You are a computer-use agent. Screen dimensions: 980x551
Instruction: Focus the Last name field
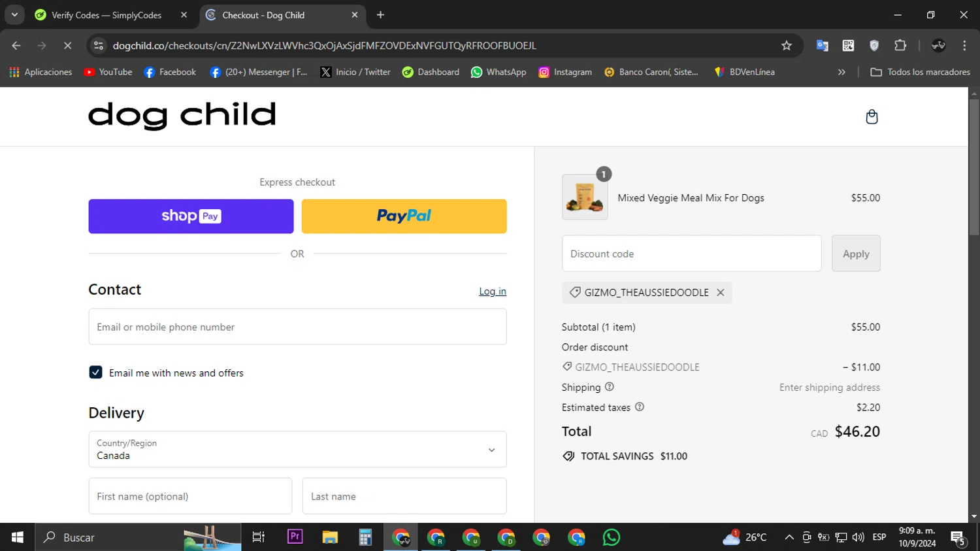404,496
